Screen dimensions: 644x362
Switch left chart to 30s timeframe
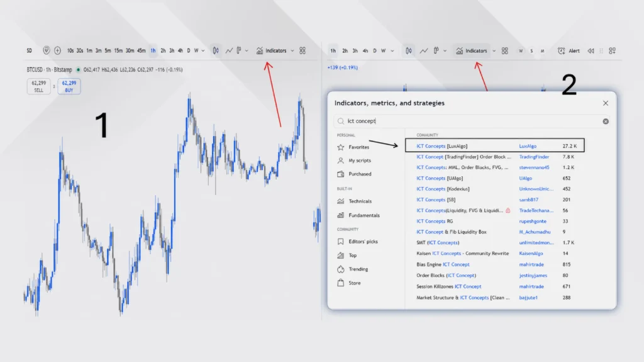[80, 50]
